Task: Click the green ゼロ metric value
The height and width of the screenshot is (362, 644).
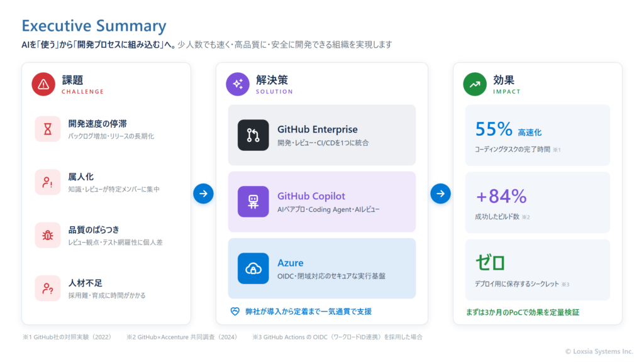Action: click(490, 263)
